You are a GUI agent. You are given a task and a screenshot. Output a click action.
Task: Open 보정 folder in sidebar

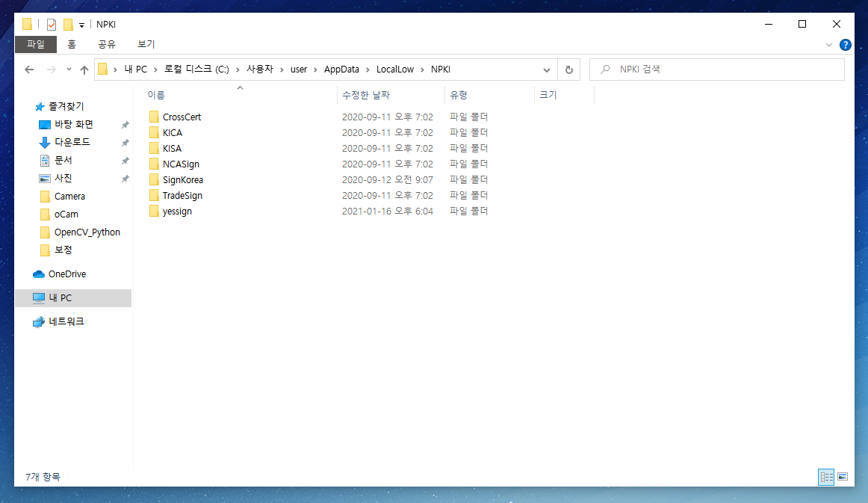coord(63,250)
